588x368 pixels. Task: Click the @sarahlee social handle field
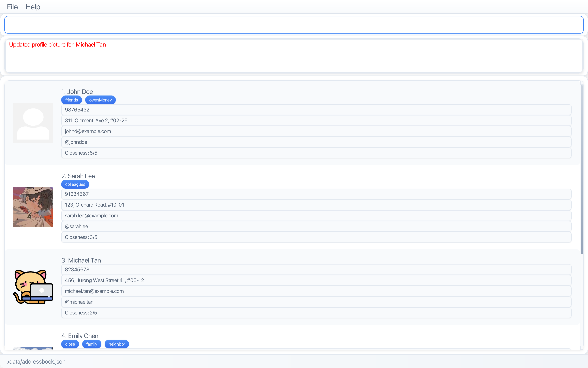click(x=76, y=227)
